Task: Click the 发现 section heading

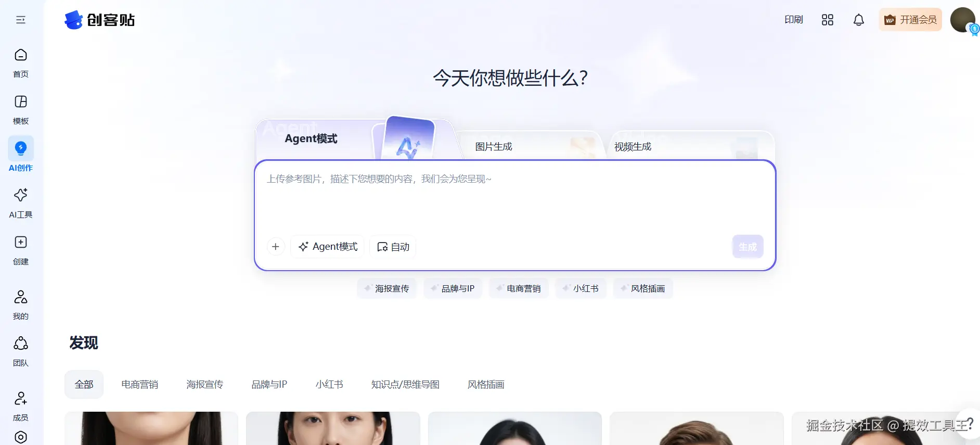Action: pos(84,342)
